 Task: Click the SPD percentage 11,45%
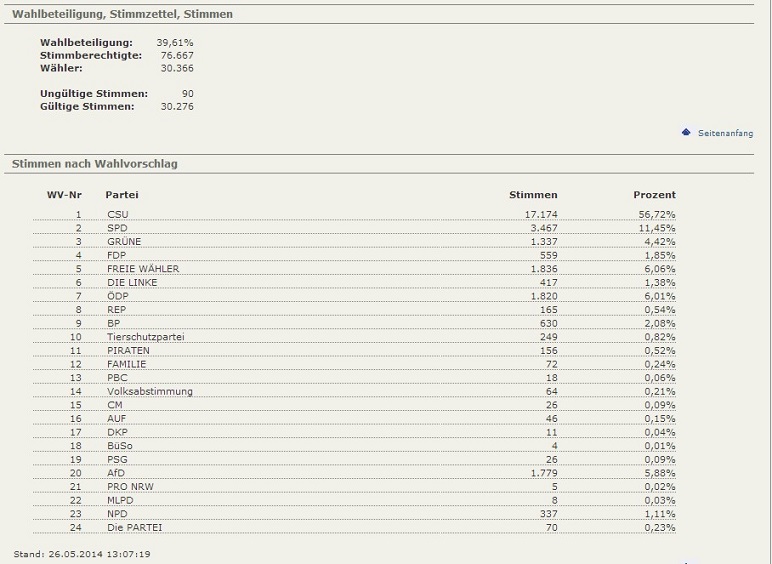[x=657, y=228]
